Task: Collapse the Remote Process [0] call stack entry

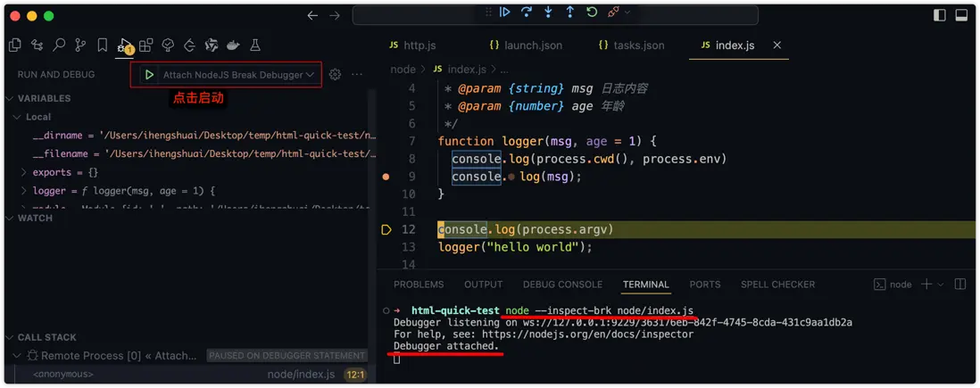Action: click(x=16, y=356)
